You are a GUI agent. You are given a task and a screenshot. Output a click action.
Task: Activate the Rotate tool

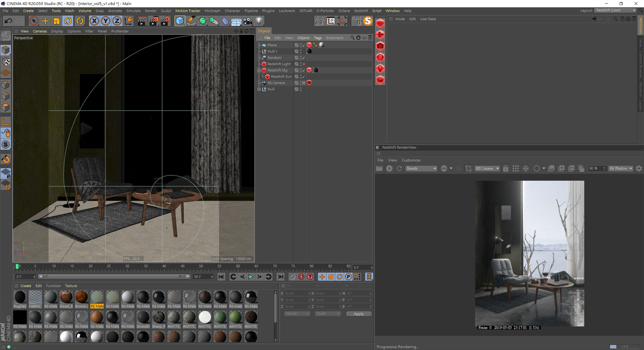[x=68, y=21]
